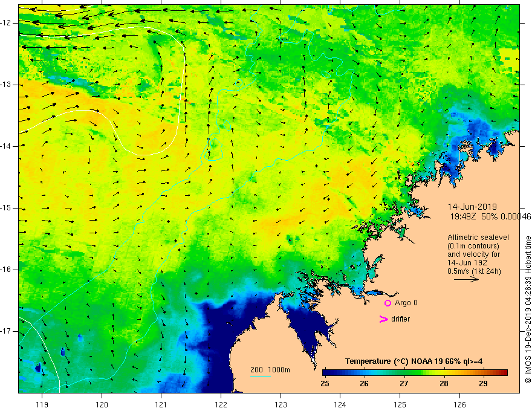Click the 27 value on temperature scale

pyautogui.click(x=404, y=384)
